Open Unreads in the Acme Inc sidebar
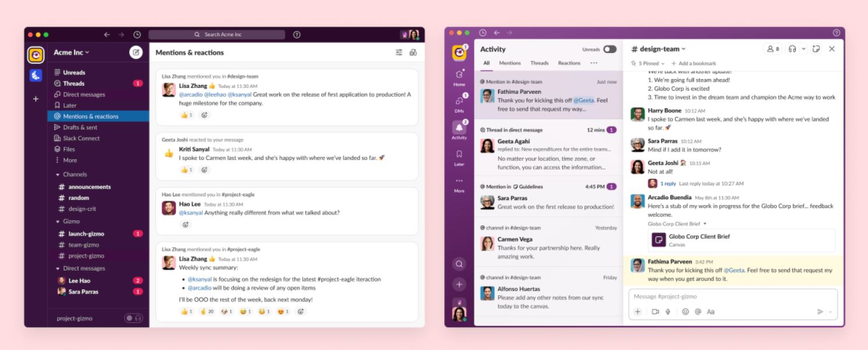 pos(98,72)
